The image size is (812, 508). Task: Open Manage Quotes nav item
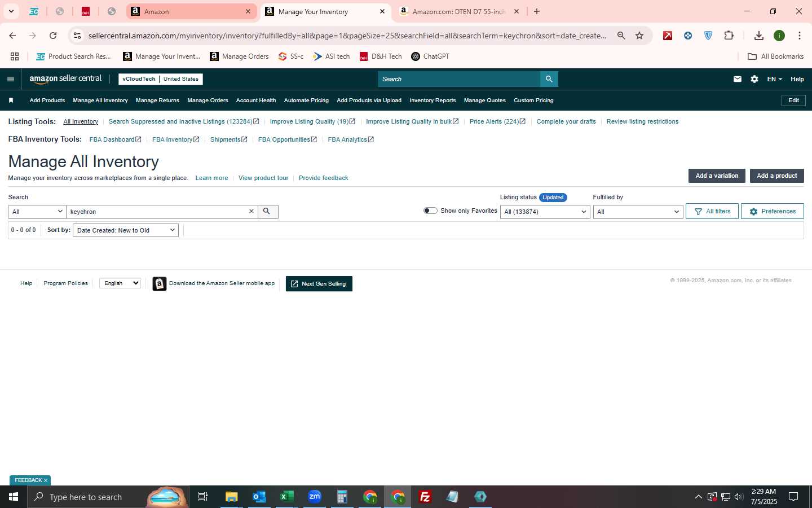[x=485, y=100]
